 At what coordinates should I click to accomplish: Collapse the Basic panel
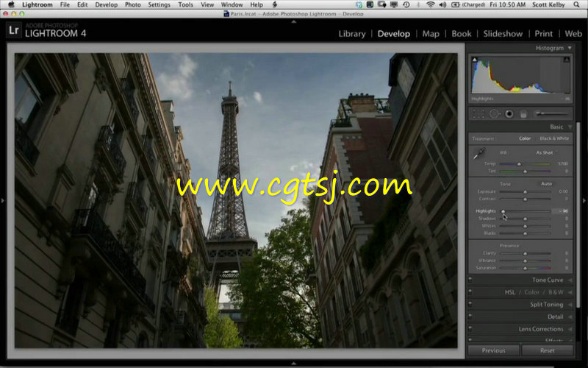[x=570, y=127]
